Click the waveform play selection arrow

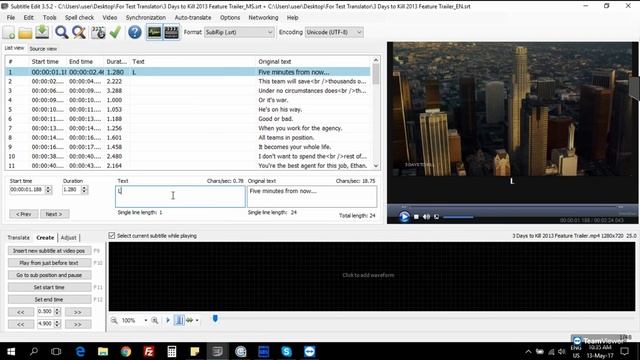(x=168, y=320)
